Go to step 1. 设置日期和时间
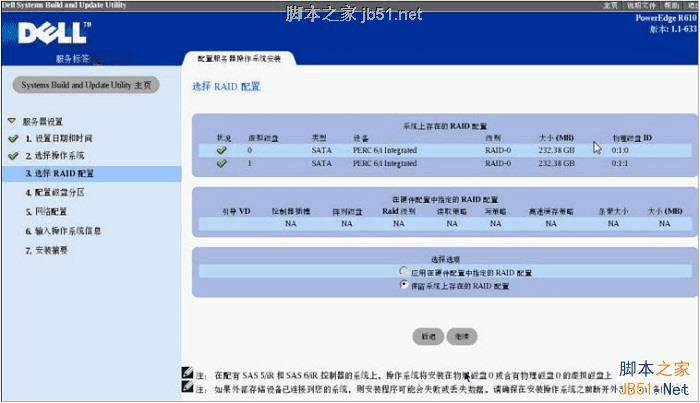The width and height of the screenshot is (700, 403). [x=59, y=138]
